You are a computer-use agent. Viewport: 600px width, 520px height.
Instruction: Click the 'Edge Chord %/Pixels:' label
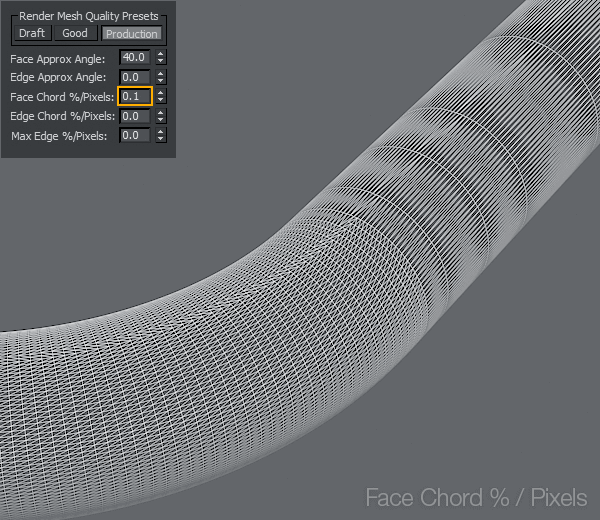pyautogui.click(x=62, y=116)
